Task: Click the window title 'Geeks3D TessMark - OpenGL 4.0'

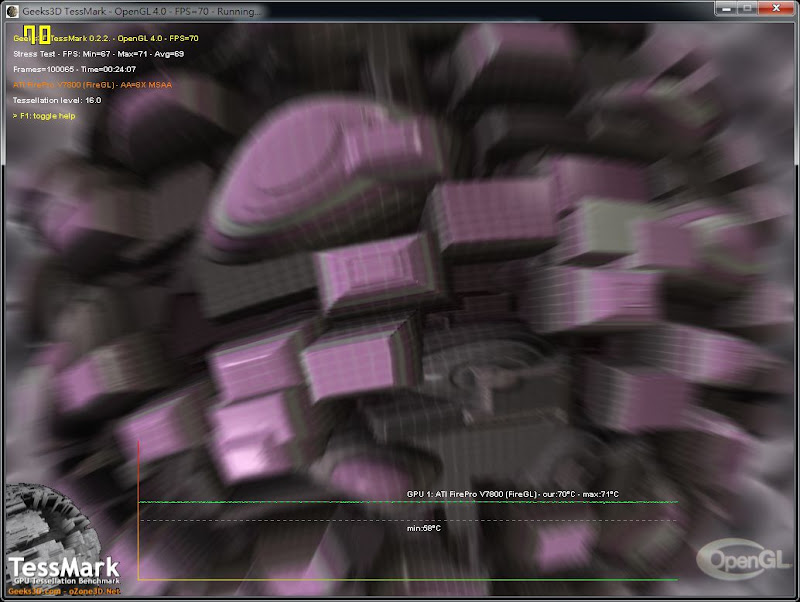Action: tap(140, 11)
